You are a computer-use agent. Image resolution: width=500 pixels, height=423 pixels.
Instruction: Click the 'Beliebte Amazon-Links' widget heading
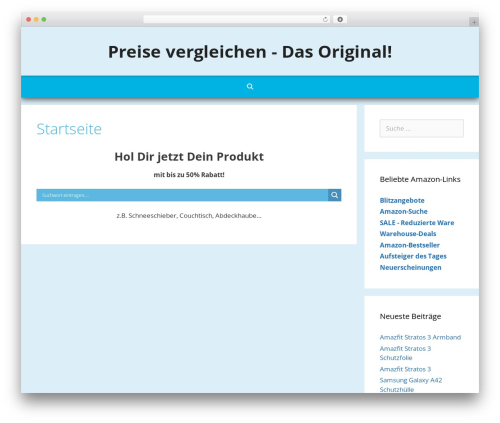pyautogui.click(x=420, y=179)
